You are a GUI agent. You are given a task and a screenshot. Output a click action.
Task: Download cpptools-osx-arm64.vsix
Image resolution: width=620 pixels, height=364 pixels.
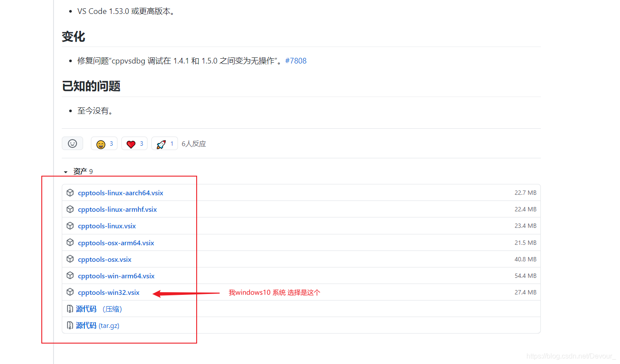tap(116, 243)
